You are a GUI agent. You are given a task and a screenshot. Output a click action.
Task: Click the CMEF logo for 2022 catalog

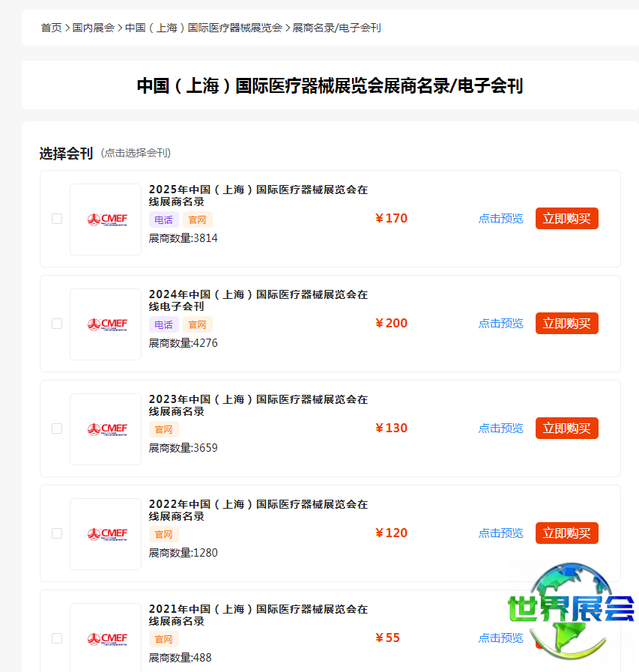[106, 534]
